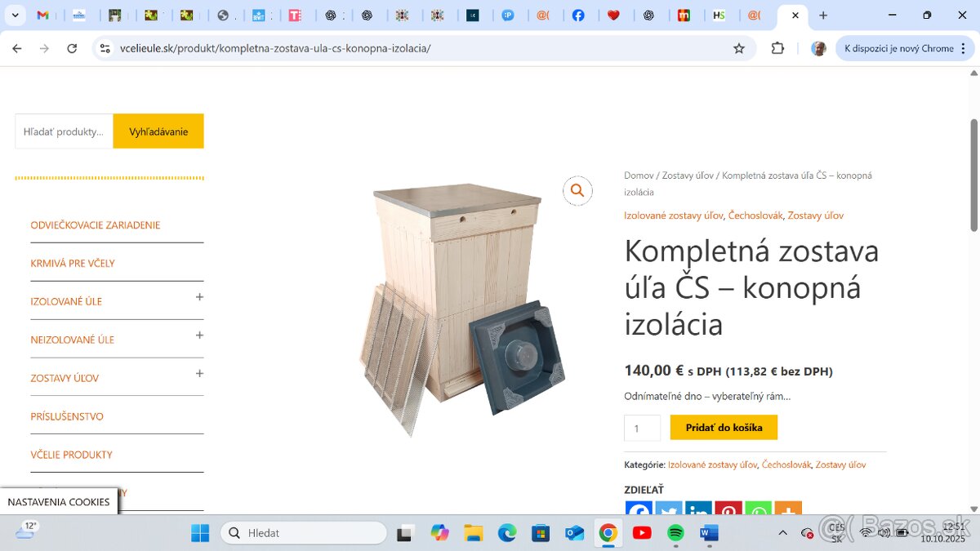Bookmark this page with the star icon

coord(739,48)
